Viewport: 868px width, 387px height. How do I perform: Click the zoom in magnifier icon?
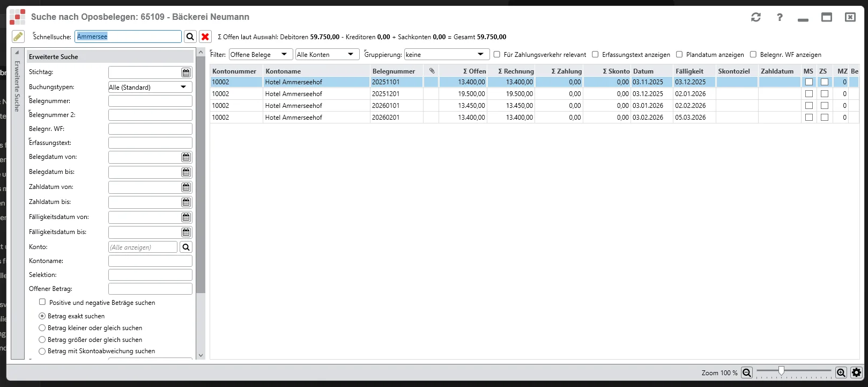[841, 373]
